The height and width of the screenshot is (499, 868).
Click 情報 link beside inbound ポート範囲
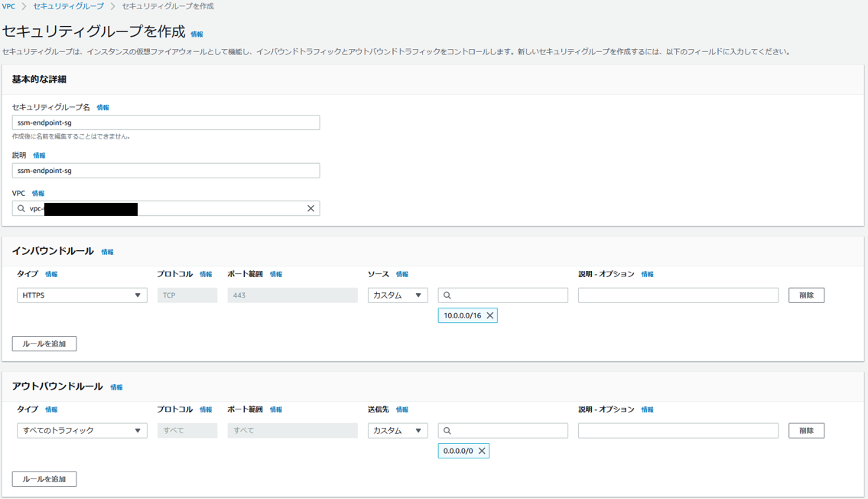[x=276, y=274]
